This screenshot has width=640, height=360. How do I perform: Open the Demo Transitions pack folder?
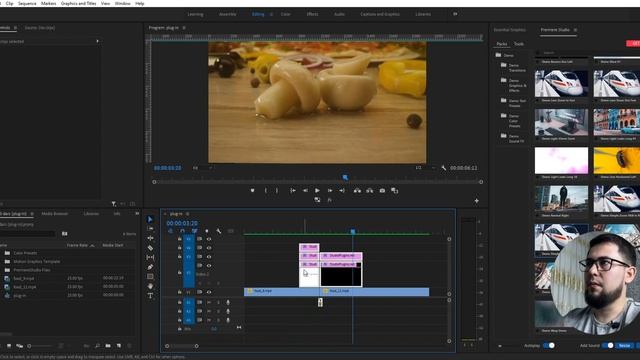click(513, 68)
